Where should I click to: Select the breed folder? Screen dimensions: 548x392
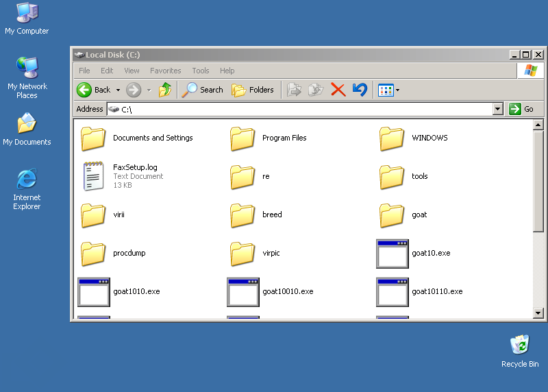coord(256,215)
